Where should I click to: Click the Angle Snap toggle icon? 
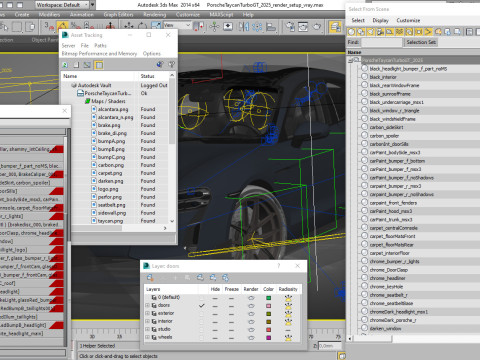pos(62,26)
